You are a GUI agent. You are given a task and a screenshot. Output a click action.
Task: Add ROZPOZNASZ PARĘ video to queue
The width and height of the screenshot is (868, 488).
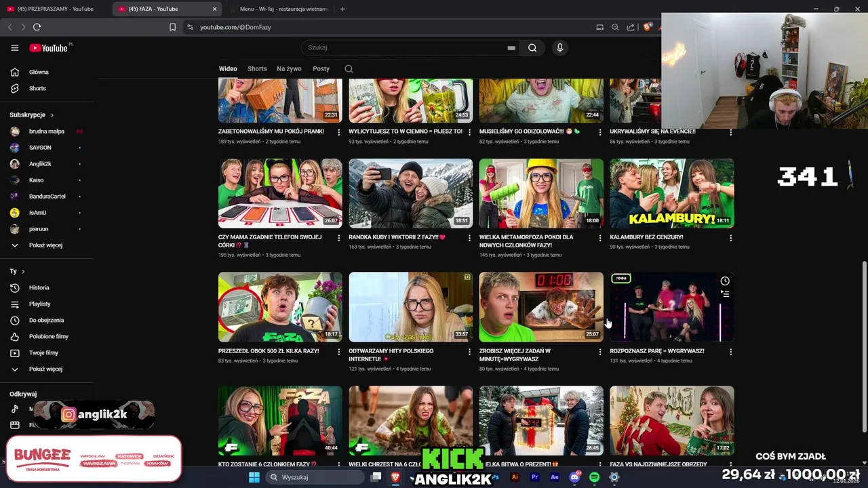click(x=725, y=294)
